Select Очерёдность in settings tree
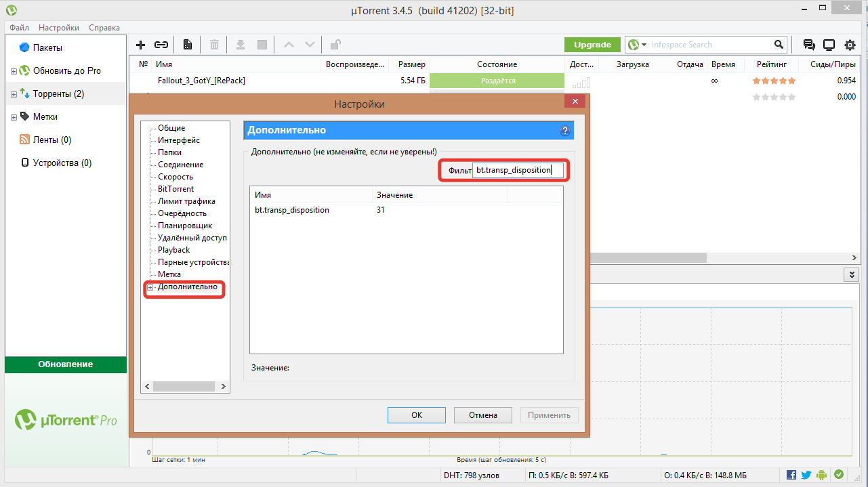Viewport: 868px width, 487px height. pos(182,213)
